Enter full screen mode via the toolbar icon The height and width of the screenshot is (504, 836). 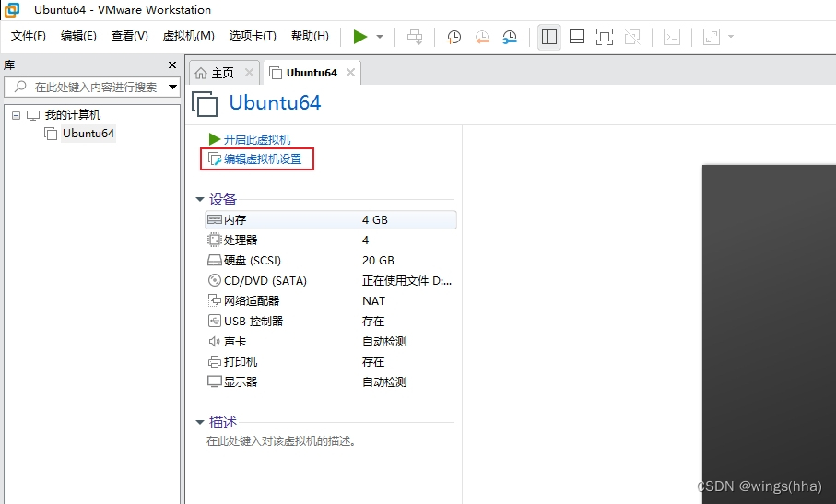(x=605, y=37)
